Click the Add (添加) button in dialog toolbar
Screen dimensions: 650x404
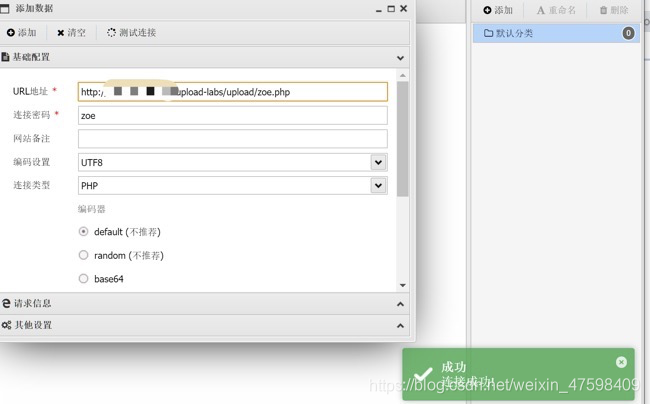[22, 33]
